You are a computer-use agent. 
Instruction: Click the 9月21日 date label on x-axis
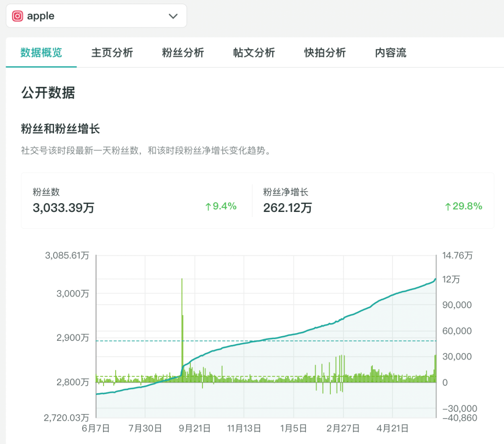(195, 428)
